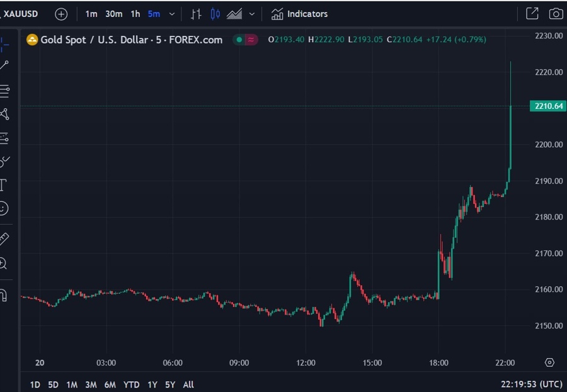Switch to the bars chart style
This screenshot has width=567, height=392.
[x=196, y=14]
